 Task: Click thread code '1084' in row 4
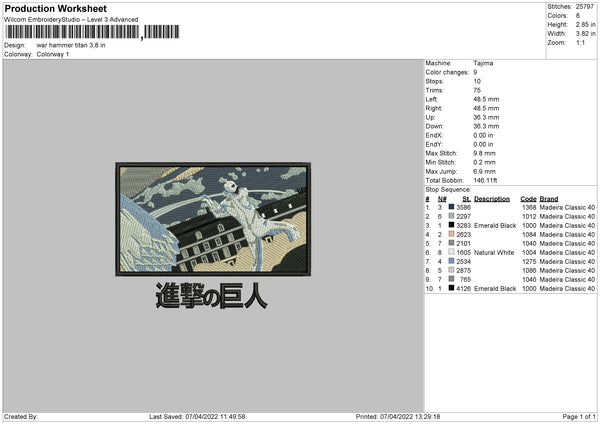[x=529, y=234]
